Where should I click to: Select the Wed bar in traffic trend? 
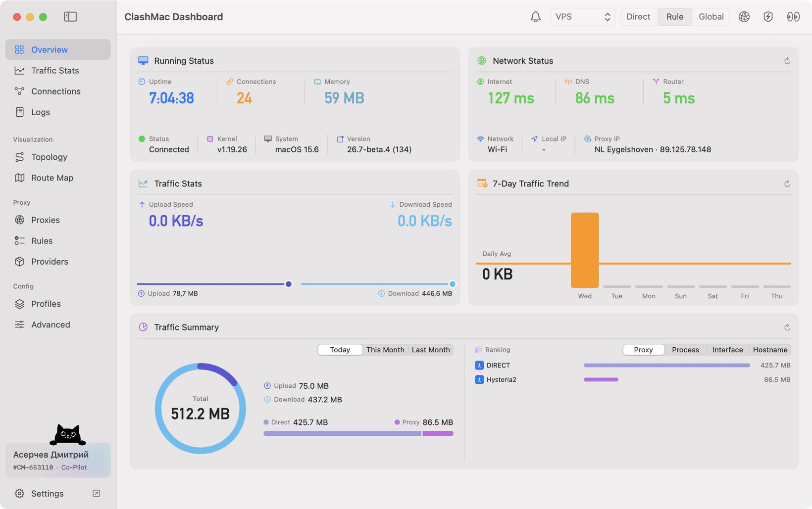pyautogui.click(x=585, y=250)
